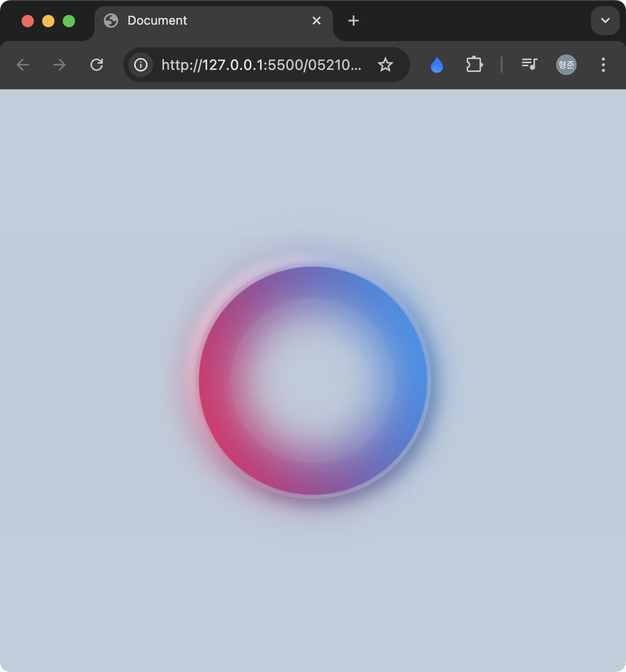Go forward to next page

[x=60, y=65]
